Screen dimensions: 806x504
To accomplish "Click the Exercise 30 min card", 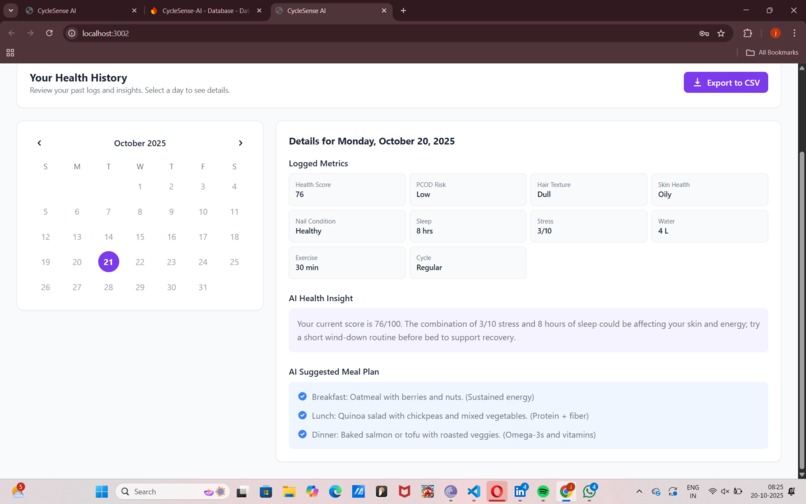I will [347, 263].
